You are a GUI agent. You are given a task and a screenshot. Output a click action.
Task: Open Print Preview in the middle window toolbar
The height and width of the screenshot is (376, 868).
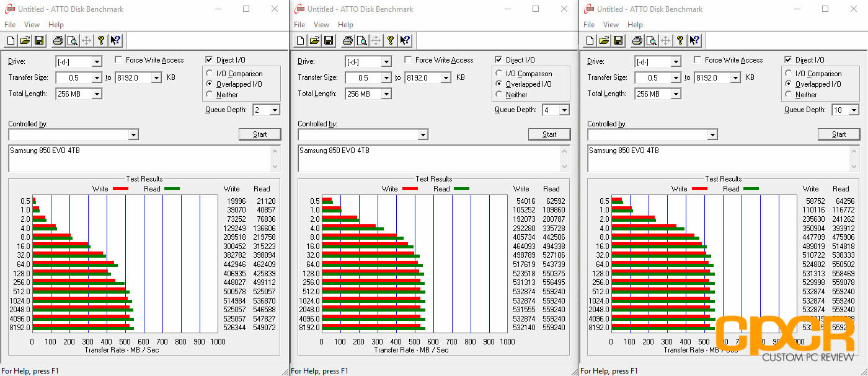361,41
